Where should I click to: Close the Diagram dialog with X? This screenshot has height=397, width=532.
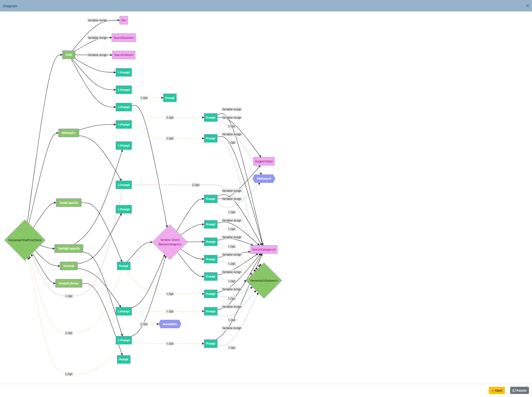tap(527, 6)
